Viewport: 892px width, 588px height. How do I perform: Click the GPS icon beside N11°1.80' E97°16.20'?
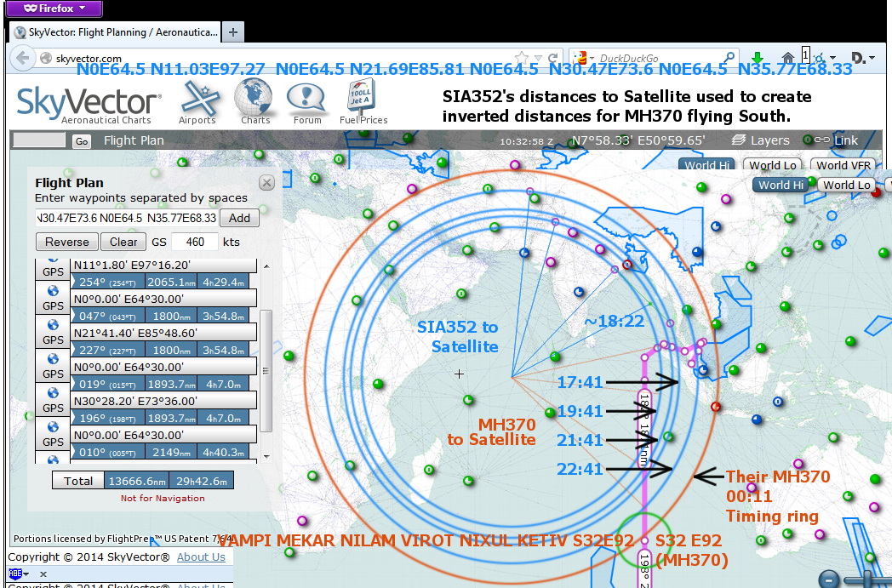53,267
